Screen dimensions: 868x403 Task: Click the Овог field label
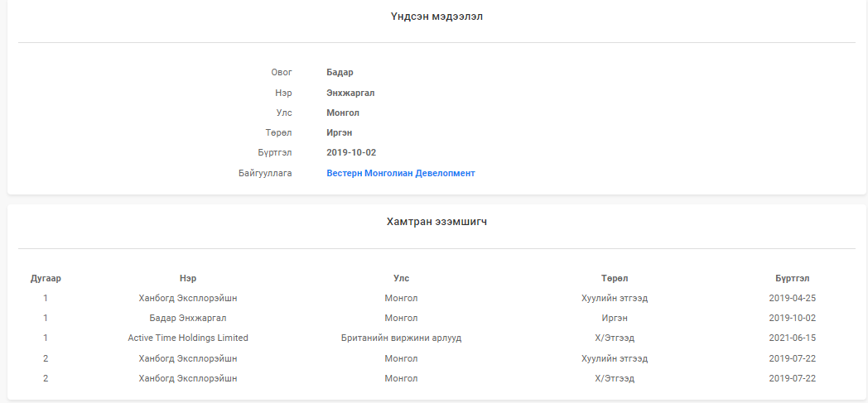click(x=282, y=73)
